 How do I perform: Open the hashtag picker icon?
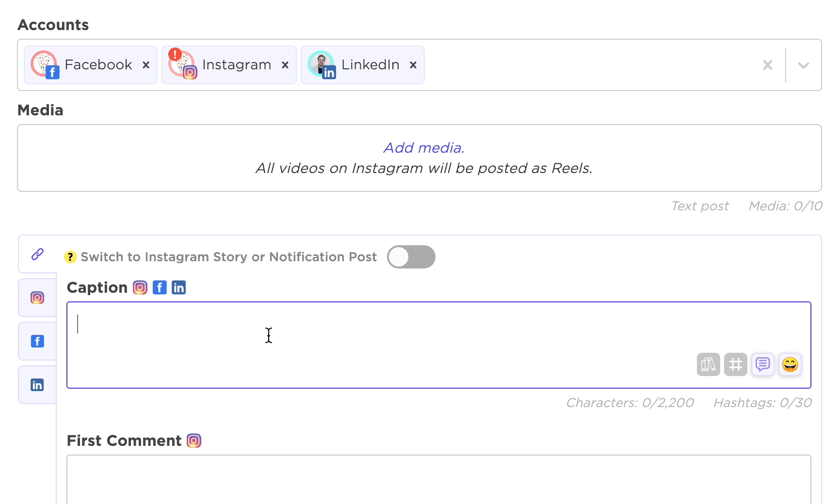click(x=735, y=364)
